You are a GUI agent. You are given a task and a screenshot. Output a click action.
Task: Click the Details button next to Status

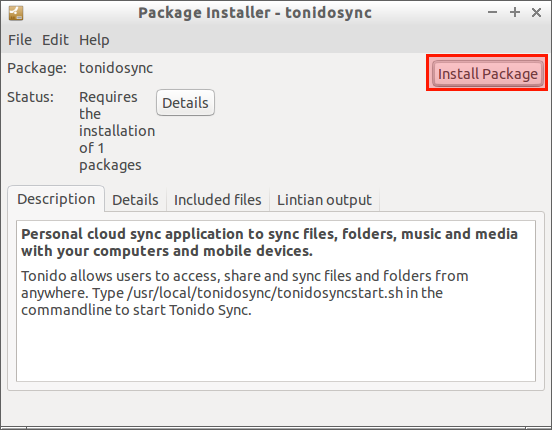pyautogui.click(x=185, y=103)
